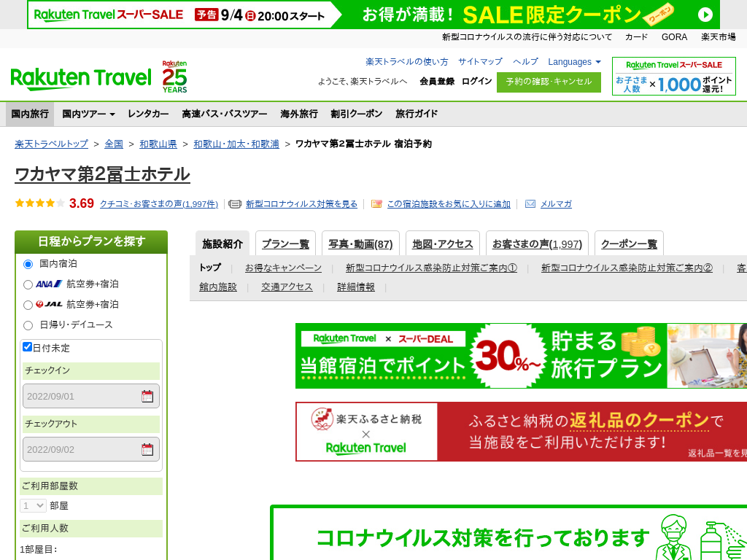Click the face mask COVID measures icon
This screenshot has height=560, width=747.
pos(235,204)
